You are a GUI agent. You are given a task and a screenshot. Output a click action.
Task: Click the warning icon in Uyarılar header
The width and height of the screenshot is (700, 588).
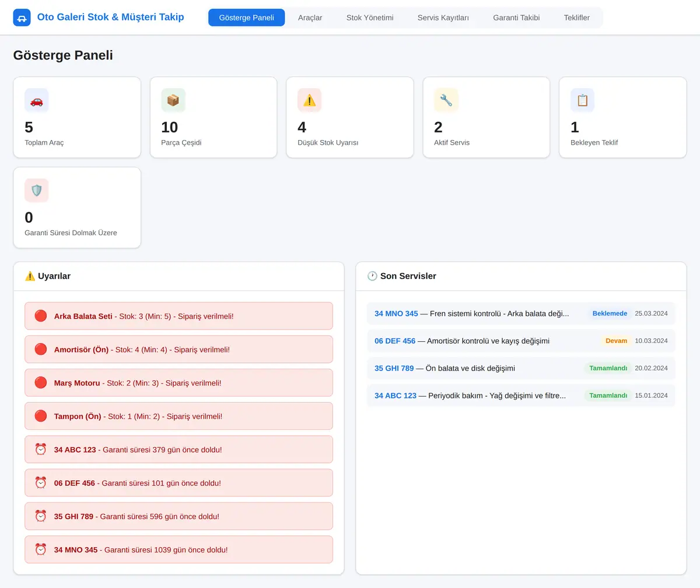tap(30, 276)
